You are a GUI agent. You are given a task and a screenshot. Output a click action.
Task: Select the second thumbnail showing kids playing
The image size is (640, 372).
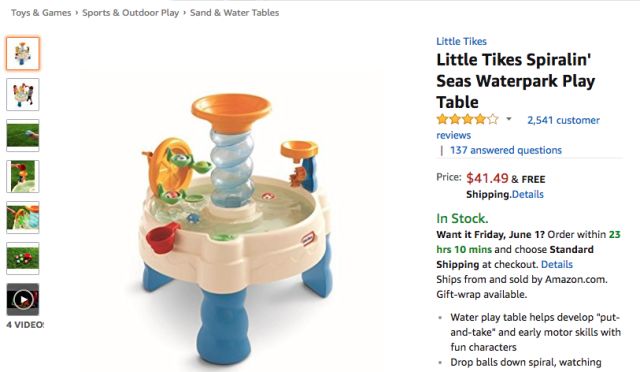click(23, 94)
